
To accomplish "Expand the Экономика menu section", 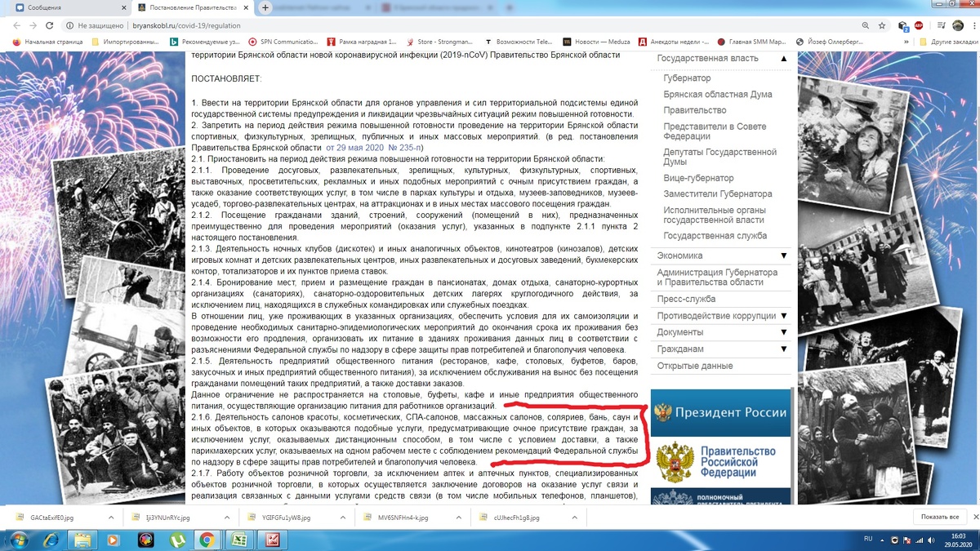I will click(x=784, y=256).
